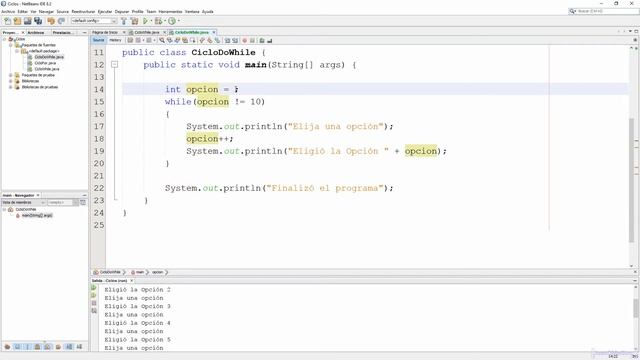Click opcion in the editor breadcrumb
The width and height of the screenshot is (640, 360).
pyautogui.click(x=158, y=272)
